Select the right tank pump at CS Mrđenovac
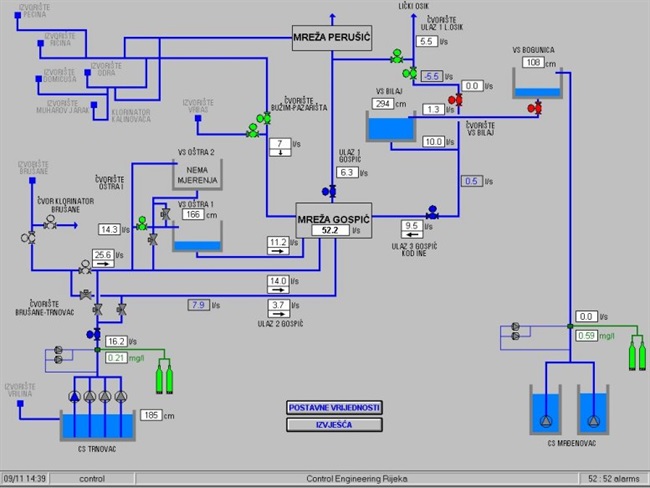This screenshot has width=650, height=488. click(x=594, y=421)
